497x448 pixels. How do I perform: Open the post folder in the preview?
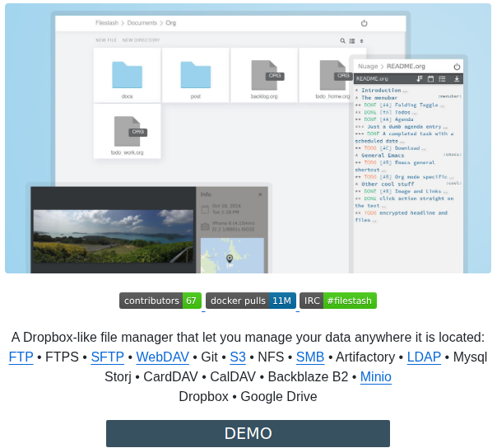click(196, 75)
